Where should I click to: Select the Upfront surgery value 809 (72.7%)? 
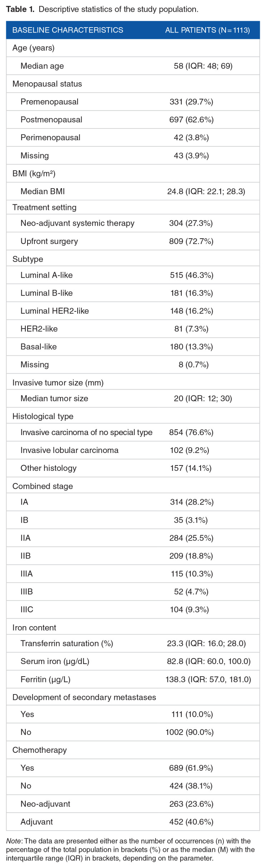click(191, 241)
